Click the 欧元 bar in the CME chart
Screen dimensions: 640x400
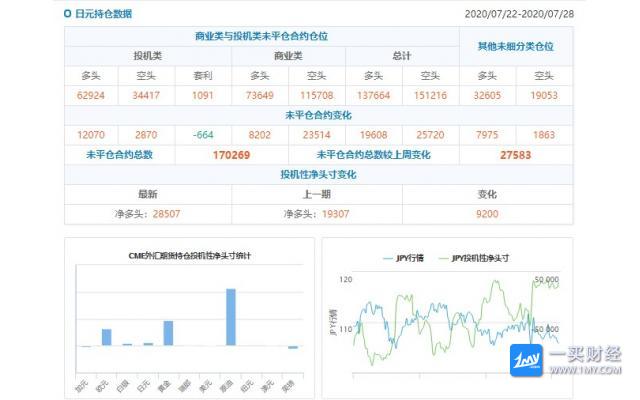(107, 337)
